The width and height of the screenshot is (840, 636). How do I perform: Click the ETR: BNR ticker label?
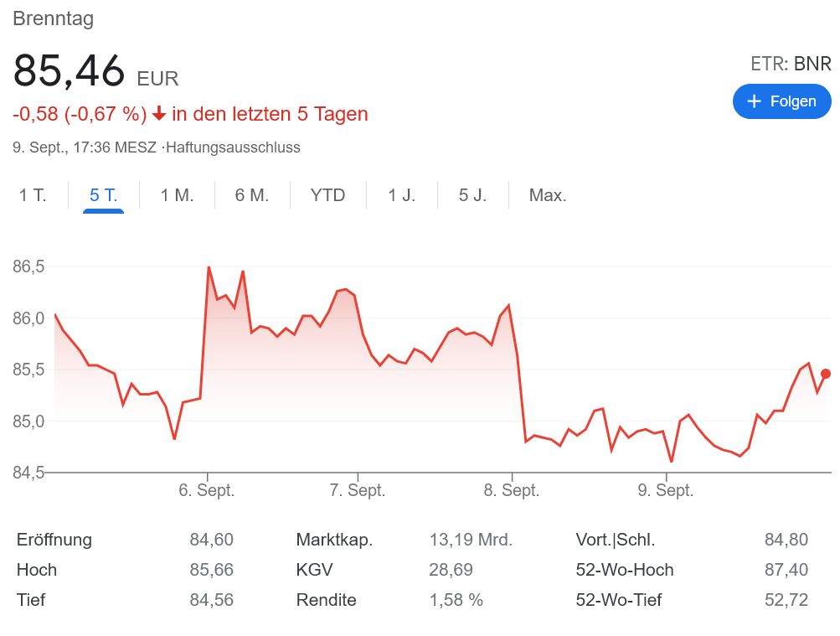click(791, 64)
